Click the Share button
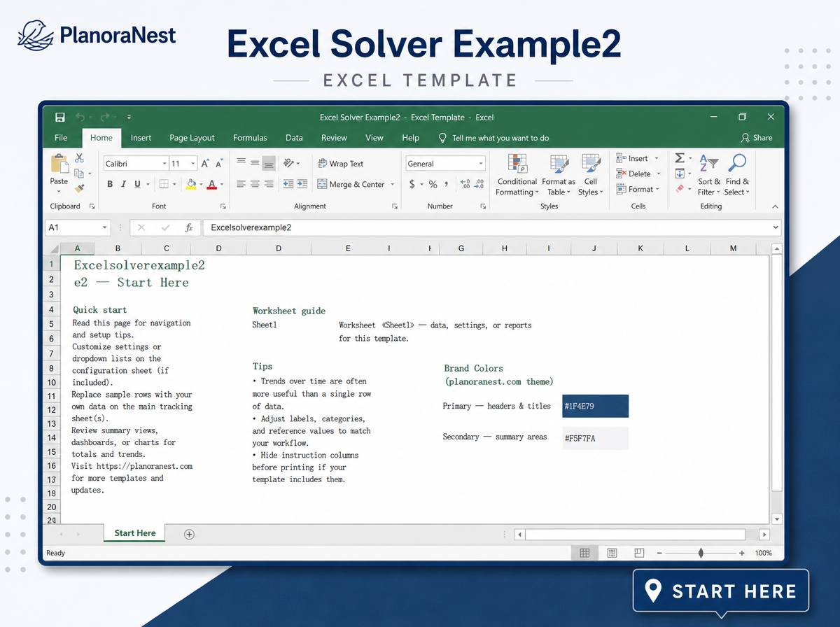The image size is (840, 627). [756, 138]
